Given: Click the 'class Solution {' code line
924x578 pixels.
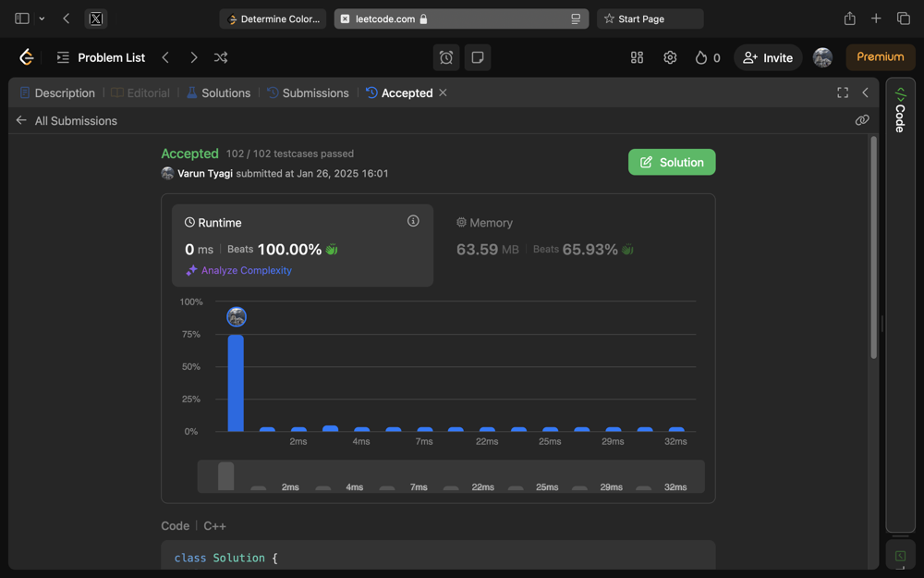Looking at the screenshot, I should tap(225, 558).
